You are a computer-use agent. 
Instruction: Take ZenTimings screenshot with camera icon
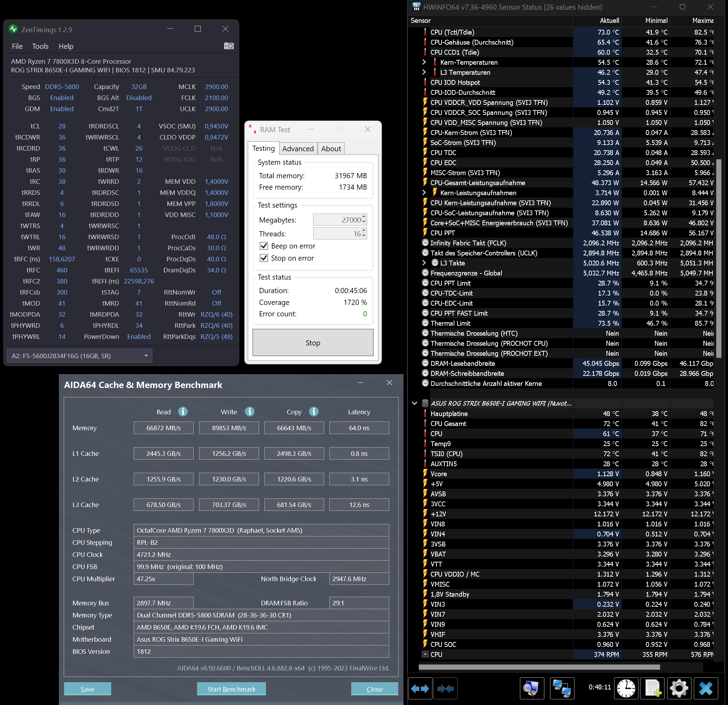pyautogui.click(x=229, y=46)
